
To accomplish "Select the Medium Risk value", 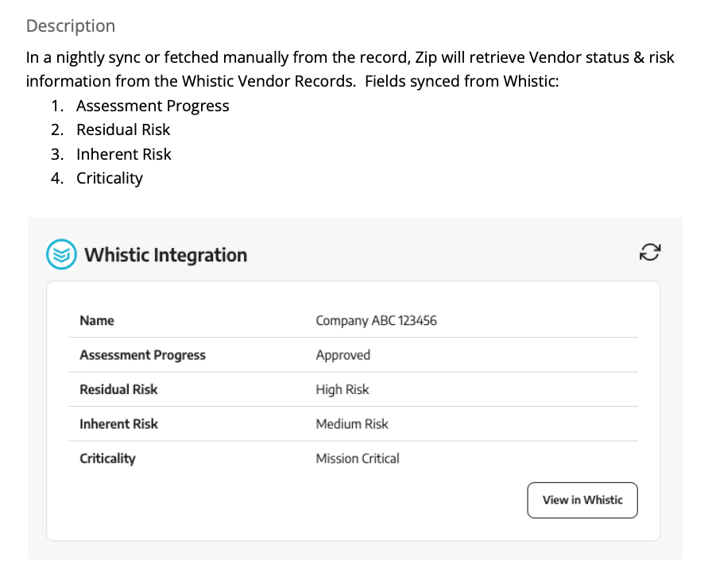I will [352, 424].
